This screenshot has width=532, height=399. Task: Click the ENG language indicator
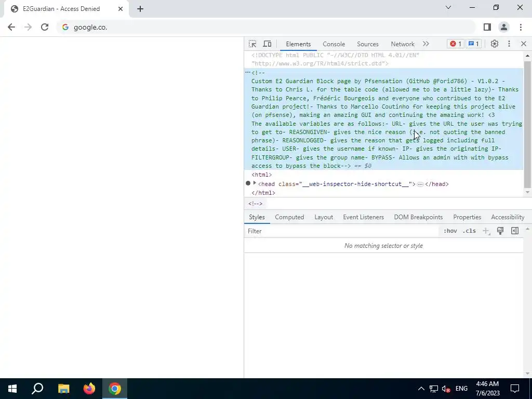(x=461, y=389)
